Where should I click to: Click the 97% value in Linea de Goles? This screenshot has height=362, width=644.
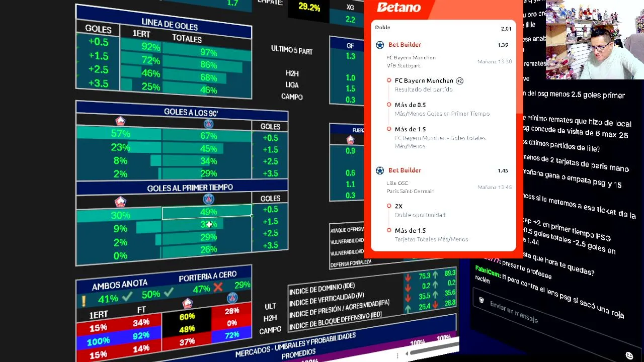pos(208,52)
